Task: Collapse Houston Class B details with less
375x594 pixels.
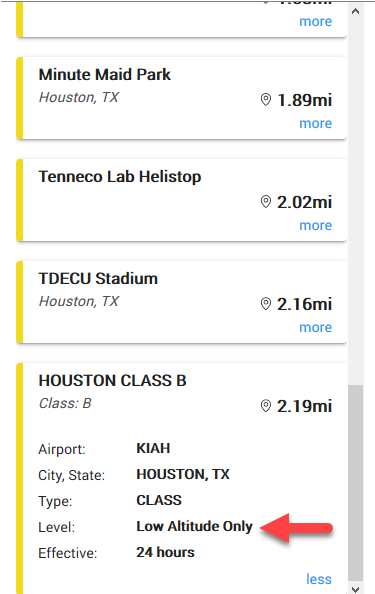Action: [319, 579]
